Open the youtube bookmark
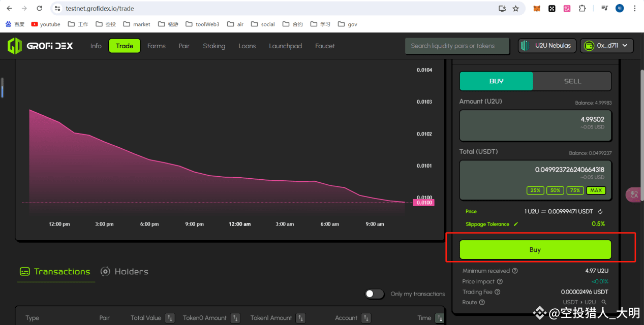The width and height of the screenshot is (644, 325). point(45,24)
